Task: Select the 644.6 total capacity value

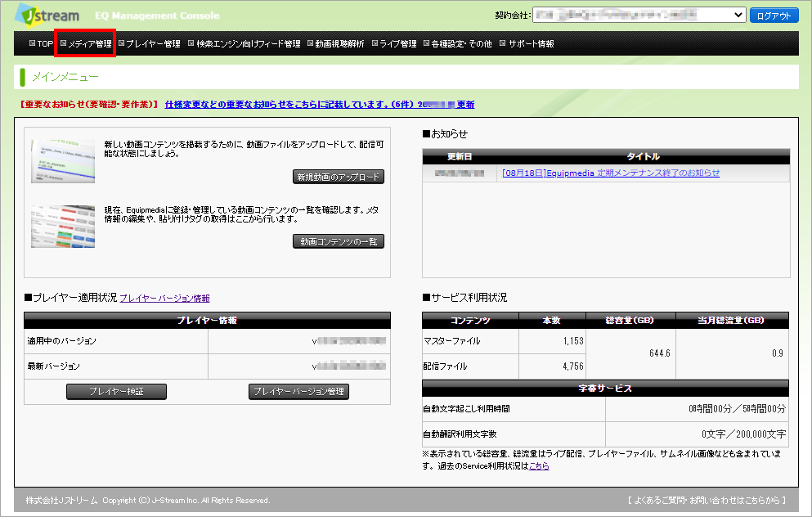Action: pyautogui.click(x=660, y=353)
